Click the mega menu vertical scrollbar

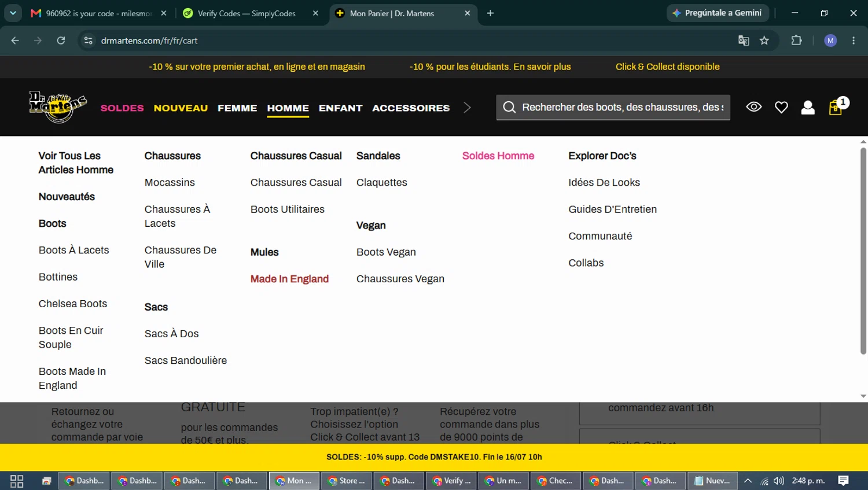863,250
